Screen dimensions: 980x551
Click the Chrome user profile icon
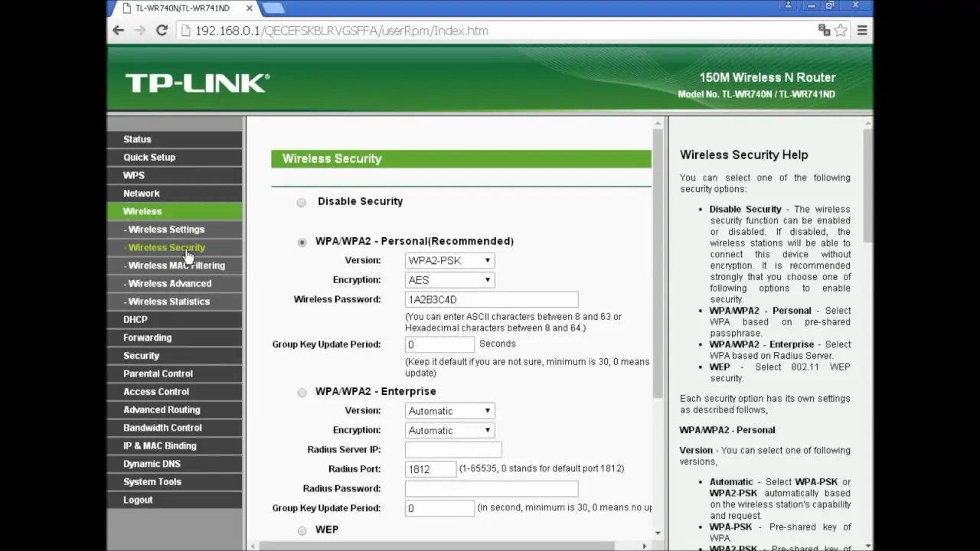coord(789,5)
